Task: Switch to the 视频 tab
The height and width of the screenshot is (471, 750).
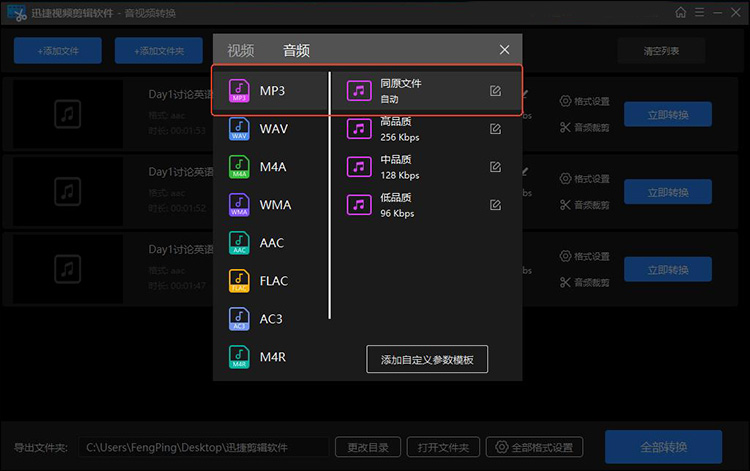Action: tap(240, 51)
